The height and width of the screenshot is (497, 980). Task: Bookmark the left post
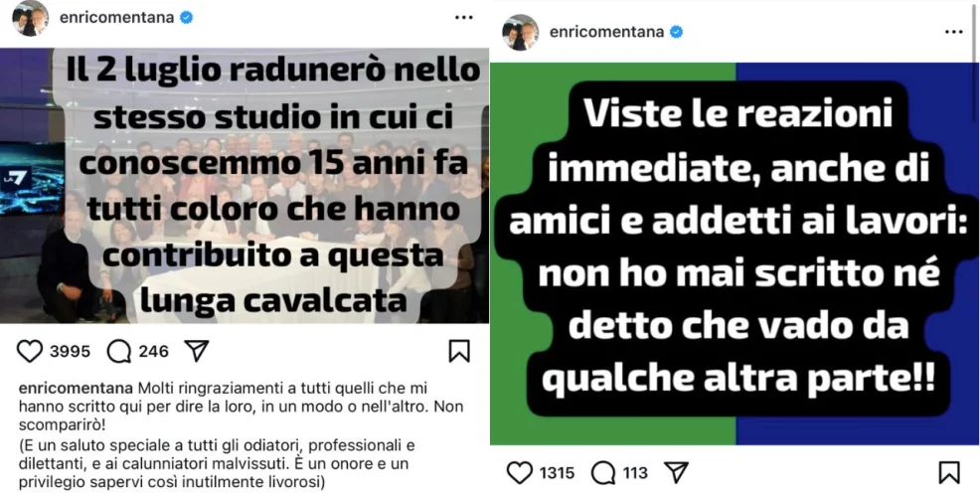click(x=459, y=351)
